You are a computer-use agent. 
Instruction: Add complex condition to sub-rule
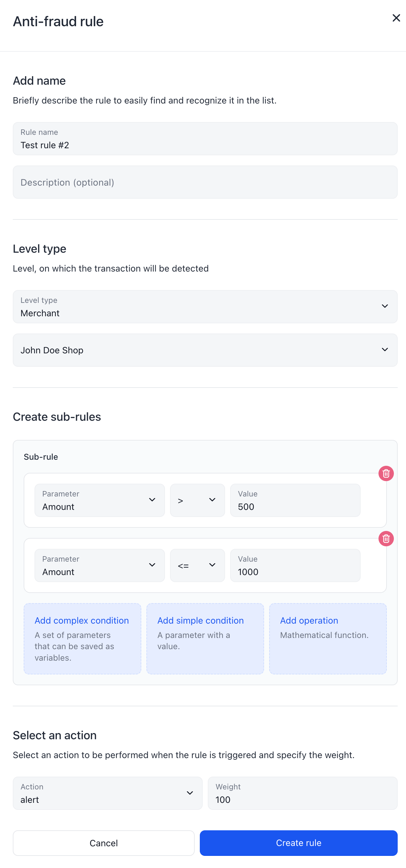[82, 639]
